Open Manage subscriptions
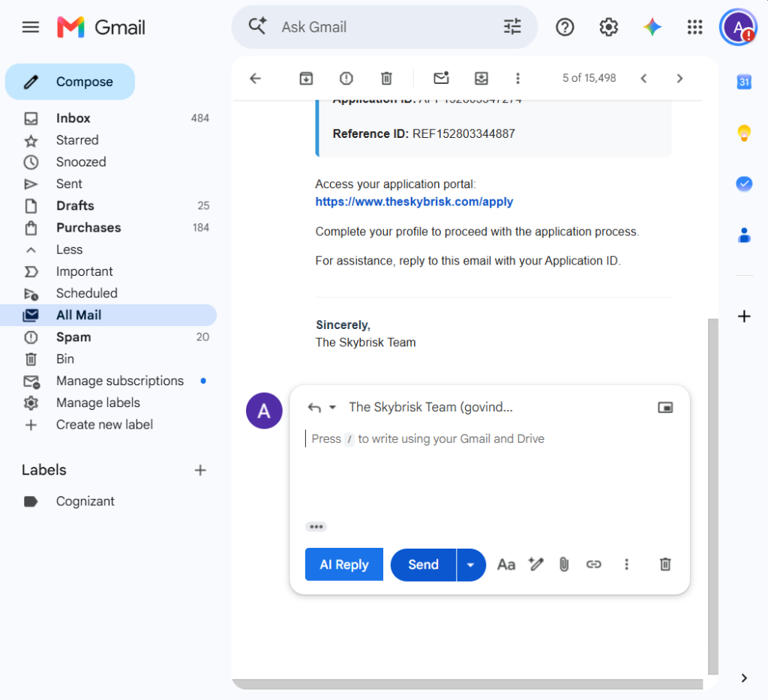Screen dimensions: 768x700 108,381
